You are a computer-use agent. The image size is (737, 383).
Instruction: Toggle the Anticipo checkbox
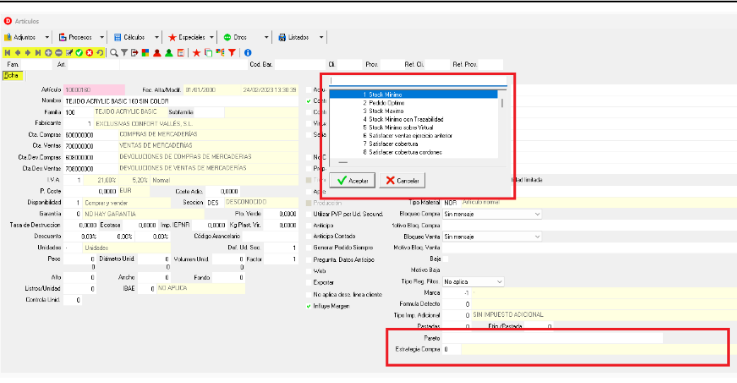pos(309,226)
